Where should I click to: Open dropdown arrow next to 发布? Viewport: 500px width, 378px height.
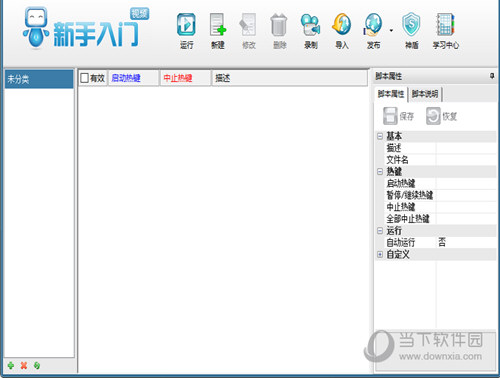(x=391, y=31)
